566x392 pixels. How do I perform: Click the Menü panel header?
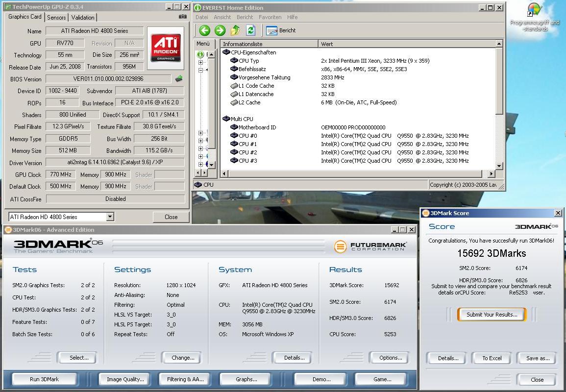[x=205, y=43]
